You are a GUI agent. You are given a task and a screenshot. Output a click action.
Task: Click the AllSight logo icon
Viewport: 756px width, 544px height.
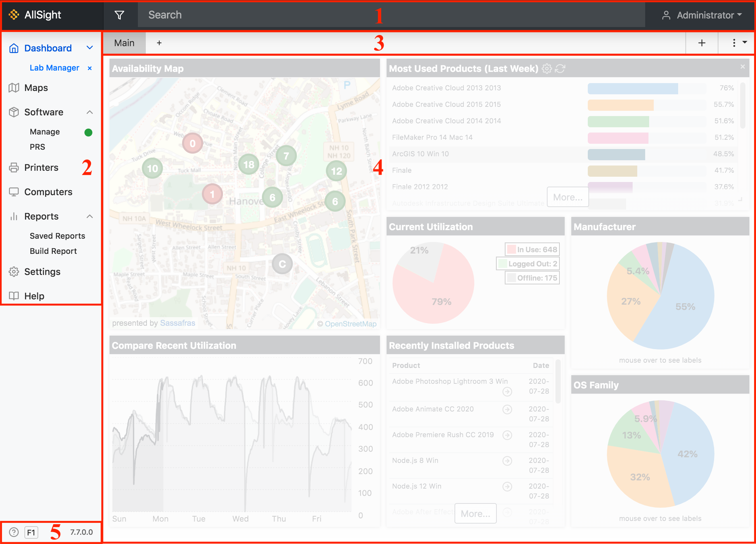(14, 15)
